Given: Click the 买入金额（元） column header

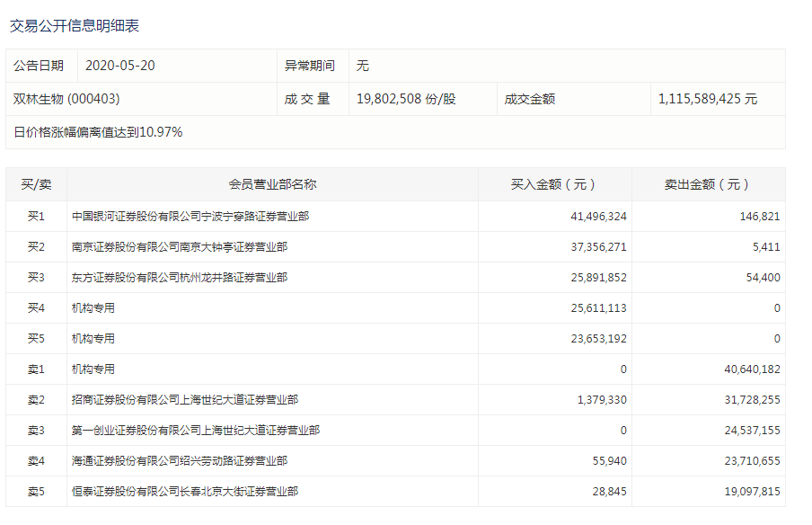Looking at the screenshot, I should pyautogui.click(x=554, y=184).
